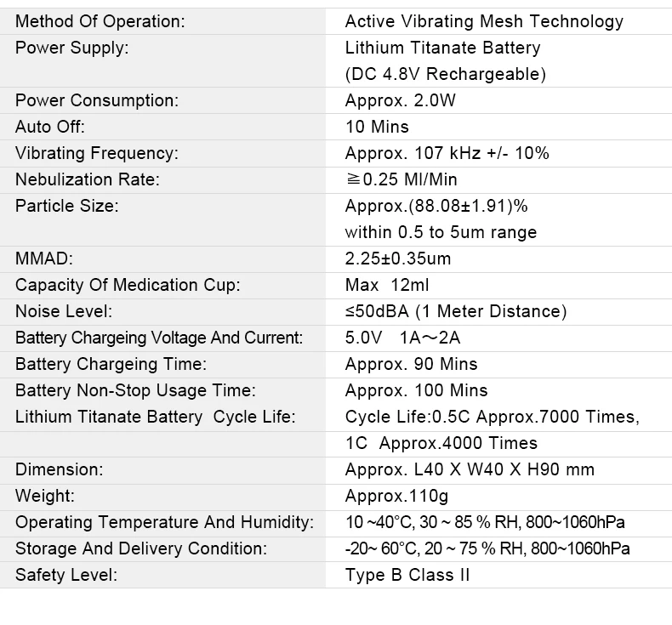
Task: Click the "Auto Off:" label
Action: point(50,127)
